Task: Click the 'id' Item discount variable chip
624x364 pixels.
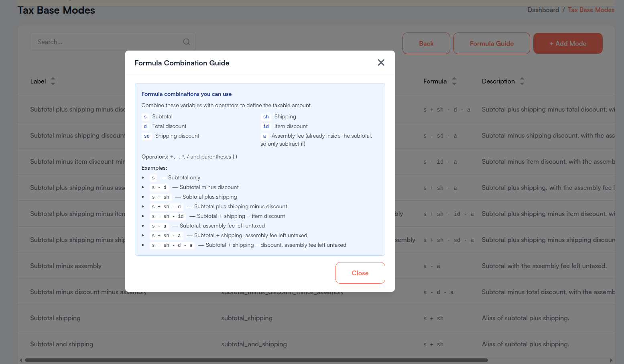Action: [x=266, y=126]
